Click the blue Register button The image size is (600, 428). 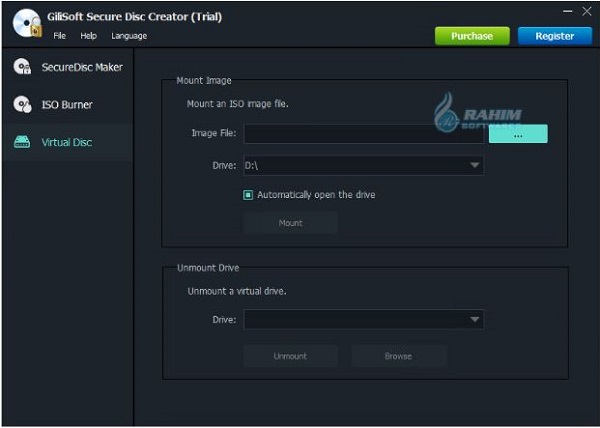coord(555,36)
